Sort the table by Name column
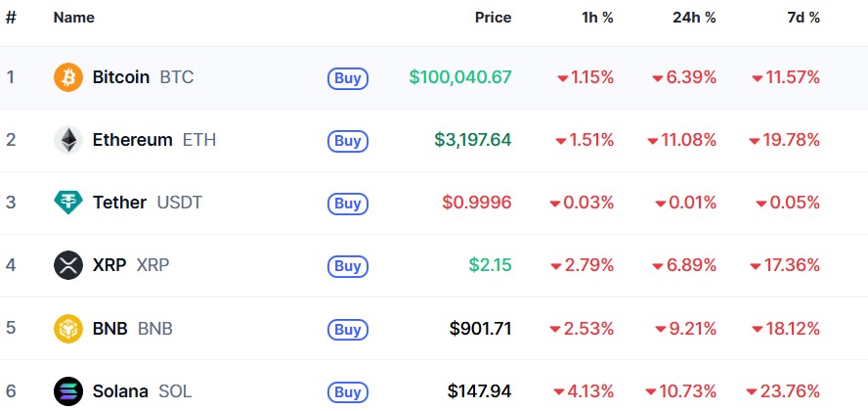868x411 pixels. [x=74, y=18]
